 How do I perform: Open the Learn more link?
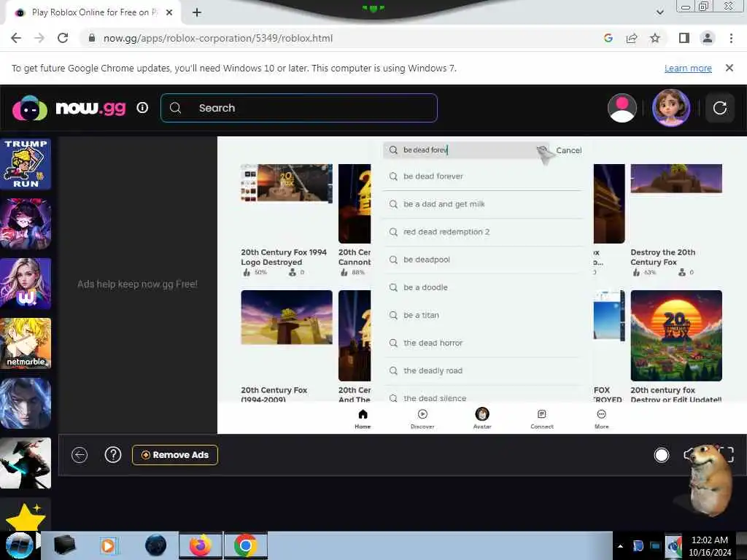(x=688, y=68)
